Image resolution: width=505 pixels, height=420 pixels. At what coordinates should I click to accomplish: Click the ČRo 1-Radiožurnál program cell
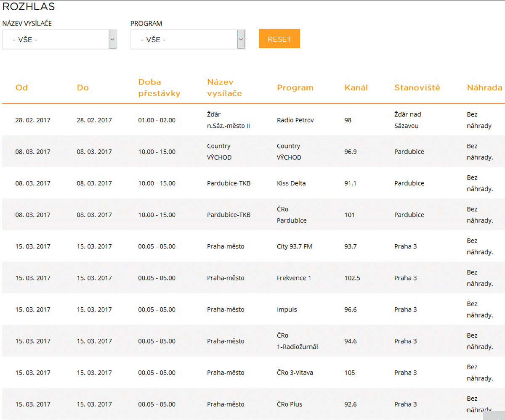(298, 341)
